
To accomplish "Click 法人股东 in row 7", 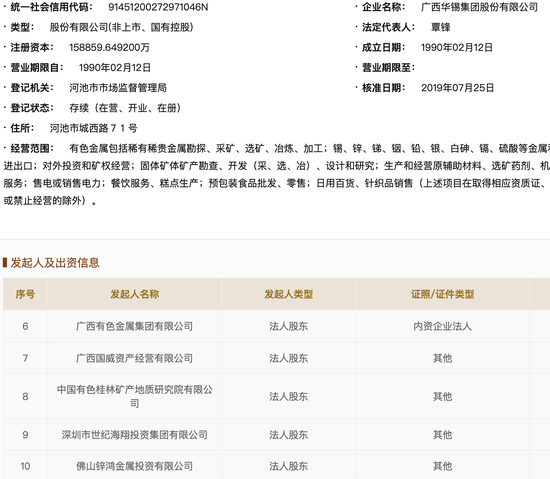I will [x=289, y=358].
